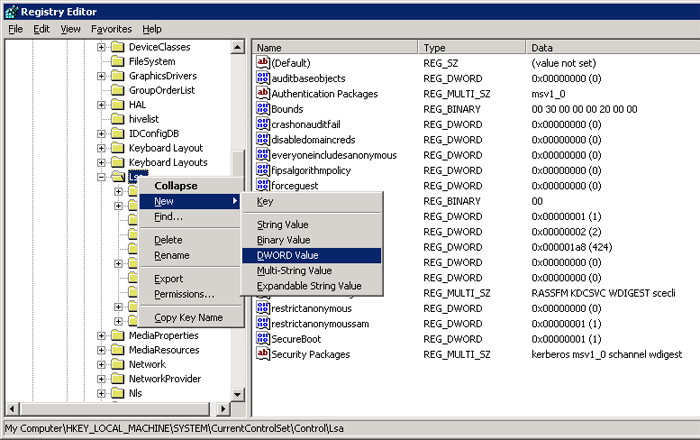The width and height of the screenshot is (700, 440).
Task: Expand the Nls tree node
Action: [101, 393]
